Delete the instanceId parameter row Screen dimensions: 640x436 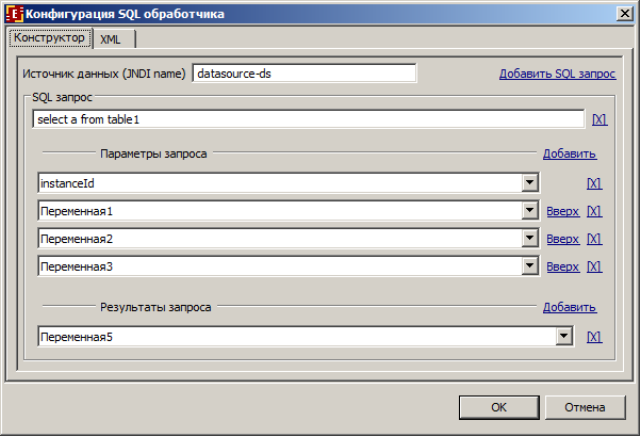point(594,184)
